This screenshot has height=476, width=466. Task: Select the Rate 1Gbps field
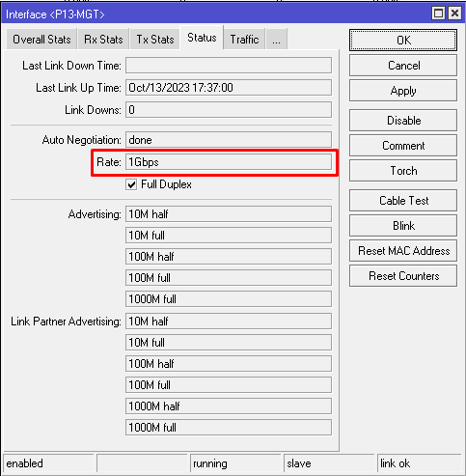pyautogui.click(x=229, y=162)
